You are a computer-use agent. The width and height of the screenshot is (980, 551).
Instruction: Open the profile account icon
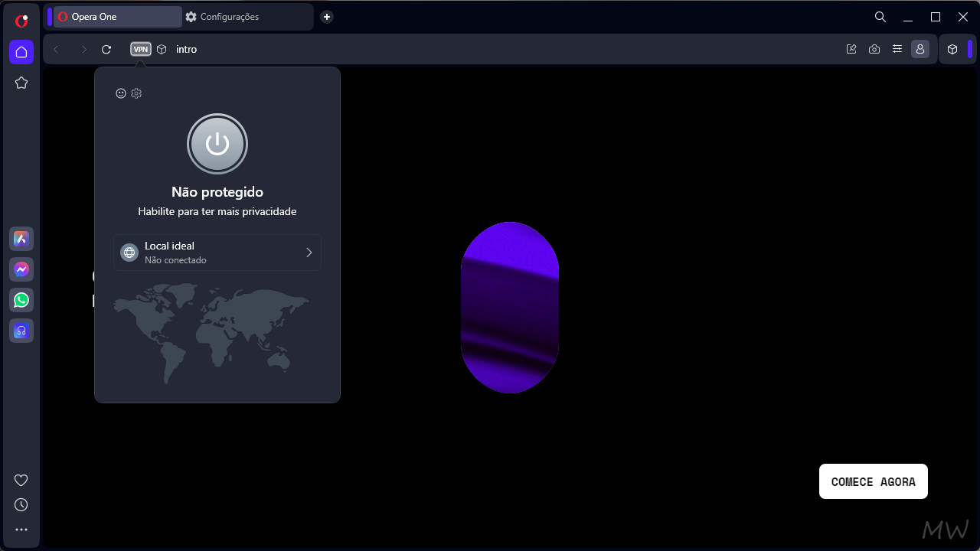tap(920, 49)
